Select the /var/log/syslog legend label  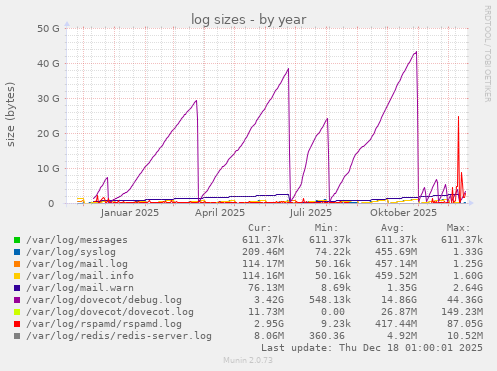[71, 252]
